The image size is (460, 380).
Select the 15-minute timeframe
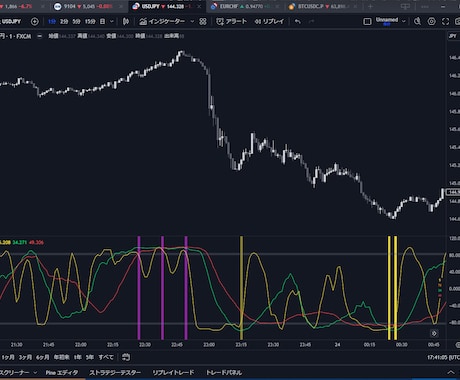(90, 22)
